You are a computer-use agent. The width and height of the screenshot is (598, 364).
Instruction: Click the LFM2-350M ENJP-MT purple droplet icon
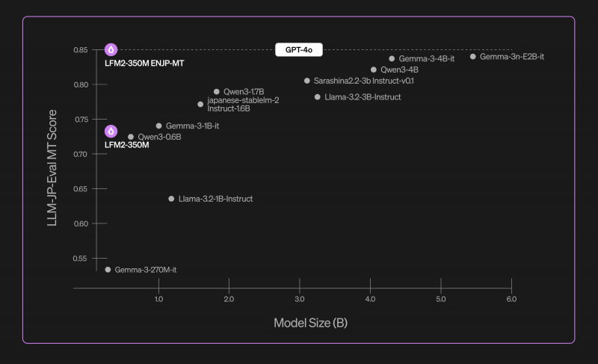(111, 49)
